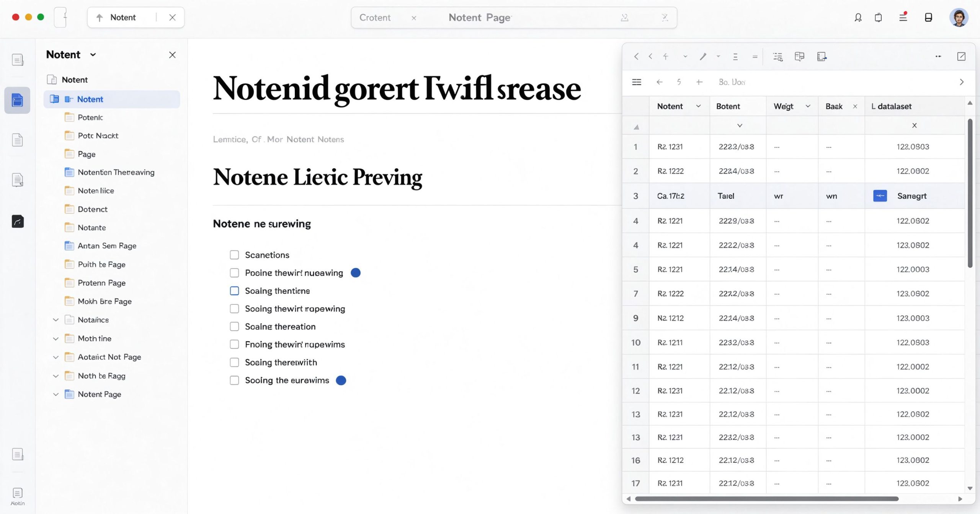Image resolution: width=980 pixels, height=514 pixels.
Task: Check the Sooing thewirt ropewing checkbox
Action: point(234,309)
